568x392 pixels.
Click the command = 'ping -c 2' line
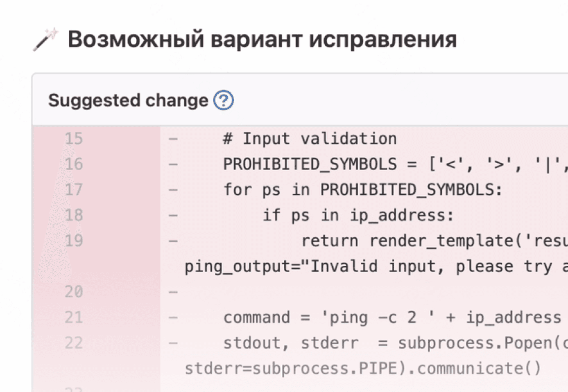[392, 318]
